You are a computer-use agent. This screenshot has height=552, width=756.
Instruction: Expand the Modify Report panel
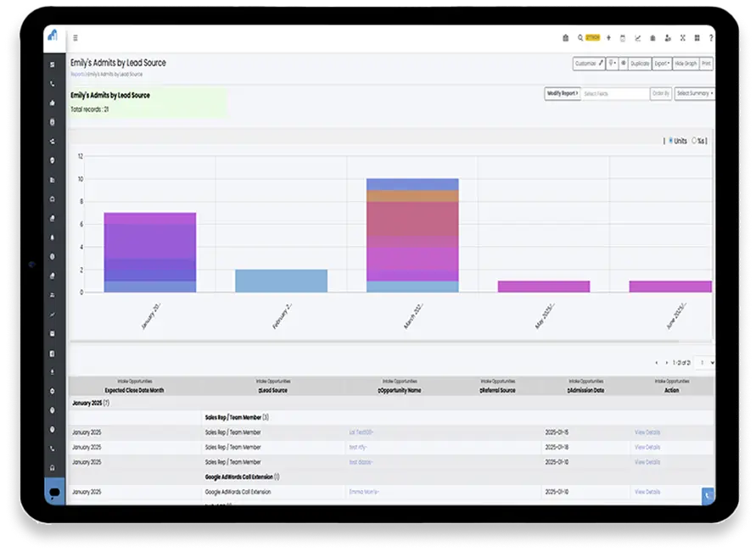pos(563,93)
